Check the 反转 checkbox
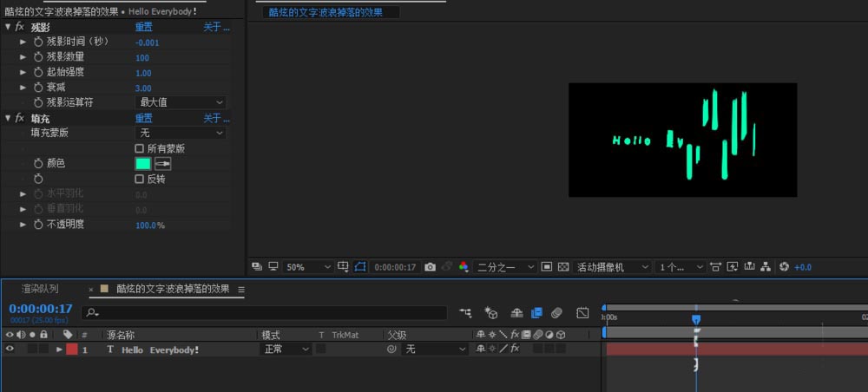This screenshot has height=392, width=868. pos(140,179)
